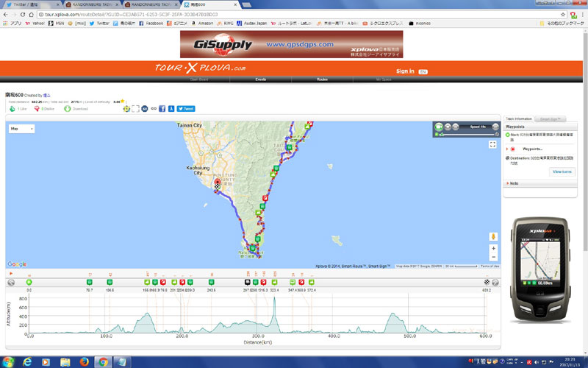The image size is (588, 368).
Task: Click the Xplova GPS device image
Action: 540,269
